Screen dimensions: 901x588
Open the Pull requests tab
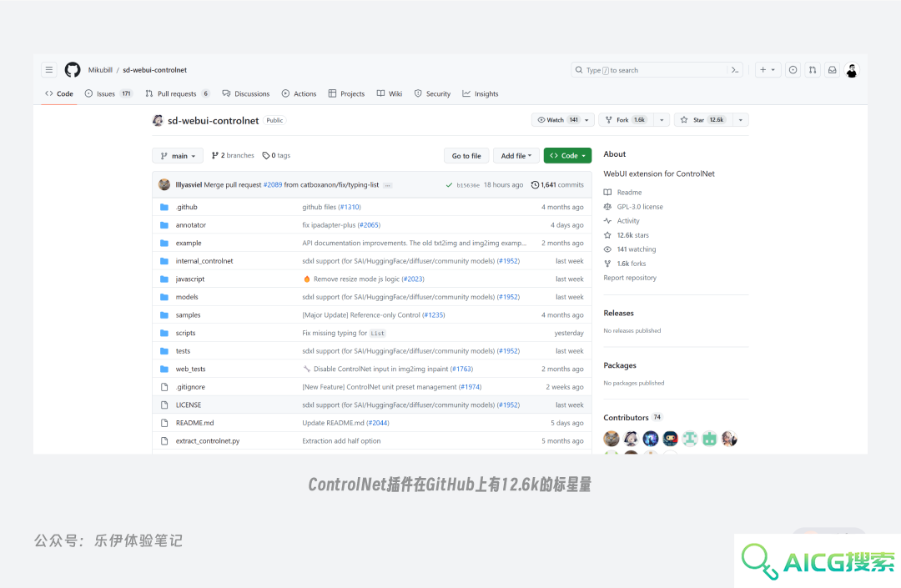(178, 93)
